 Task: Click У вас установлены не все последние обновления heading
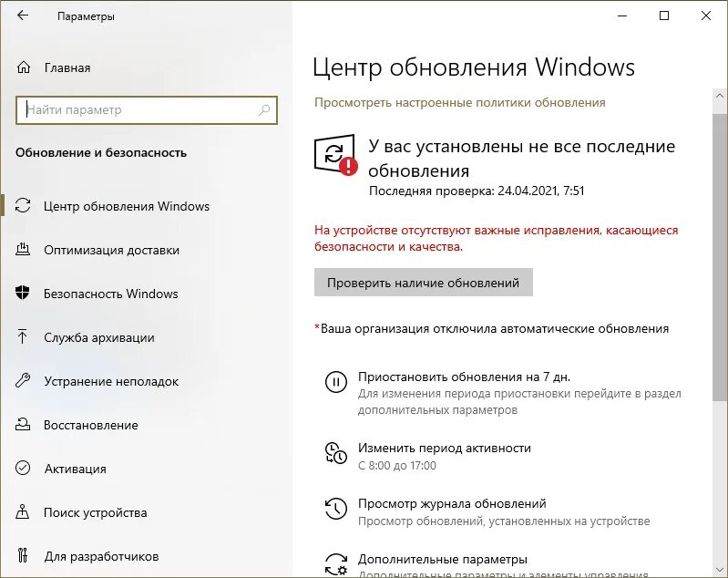pyautogui.click(x=522, y=159)
